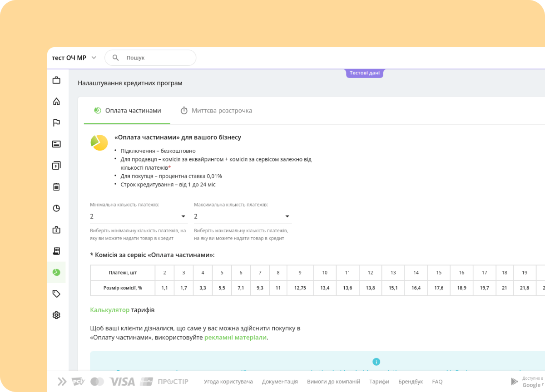The height and width of the screenshot is (392, 545).
Task: Open 'Документація' in the footer
Action: coord(280,382)
